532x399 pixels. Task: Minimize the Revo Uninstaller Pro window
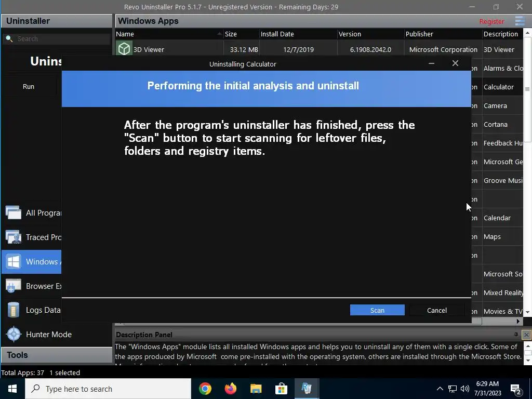472,7
